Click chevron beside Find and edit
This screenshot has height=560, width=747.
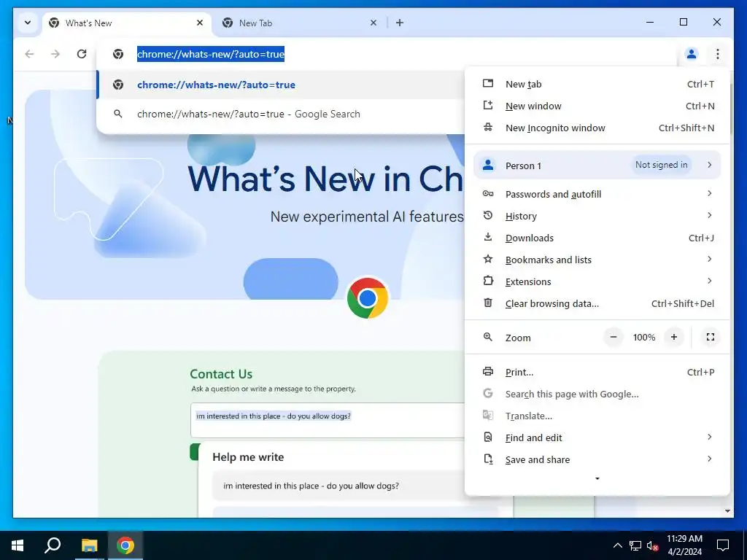[x=709, y=437]
